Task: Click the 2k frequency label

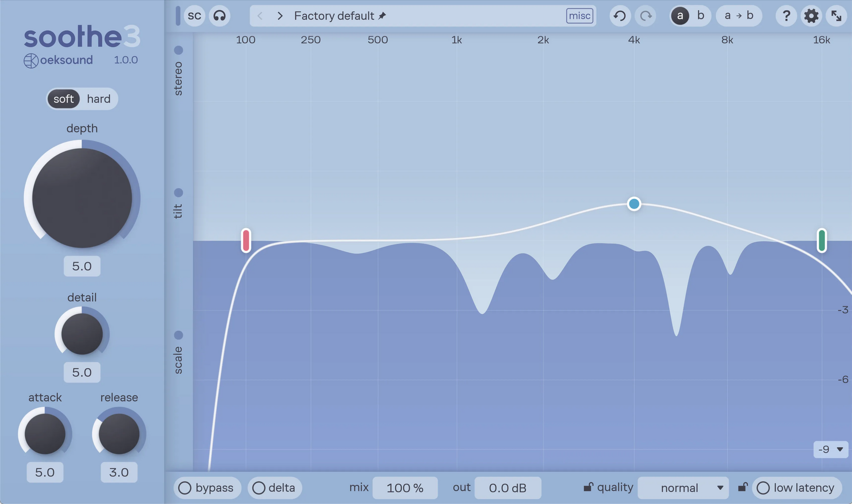Action: (543, 40)
